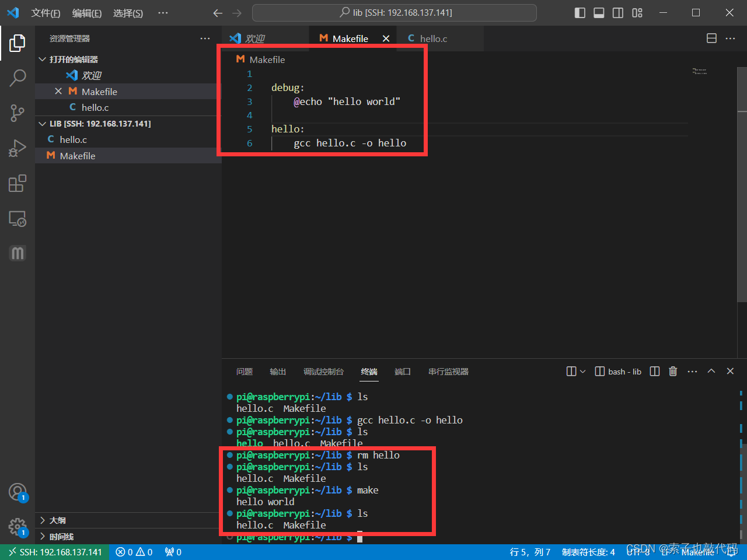Open the File (文件) menu
The width and height of the screenshot is (747, 560).
click(46, 13)
